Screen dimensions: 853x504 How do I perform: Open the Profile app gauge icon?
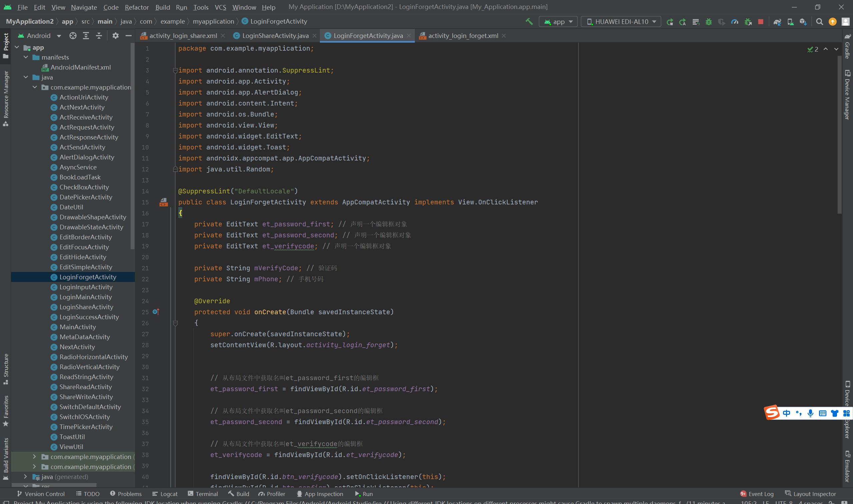click(x=735, y=22)
